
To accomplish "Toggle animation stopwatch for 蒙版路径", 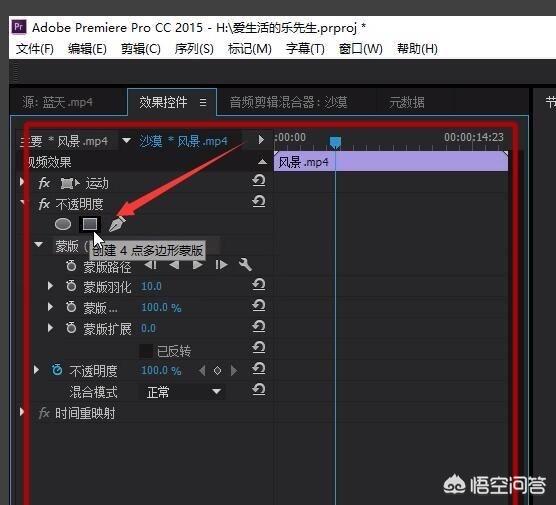I will coord(71,265).
